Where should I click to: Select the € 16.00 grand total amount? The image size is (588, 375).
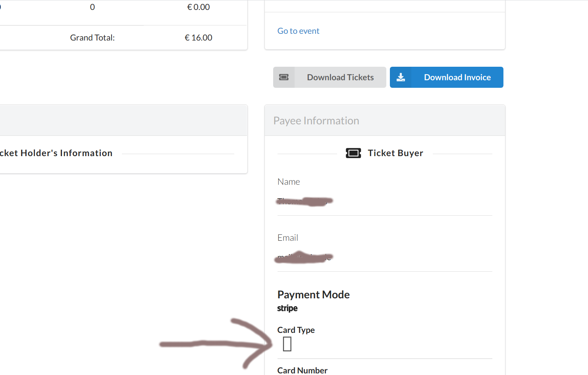(199, 38)
